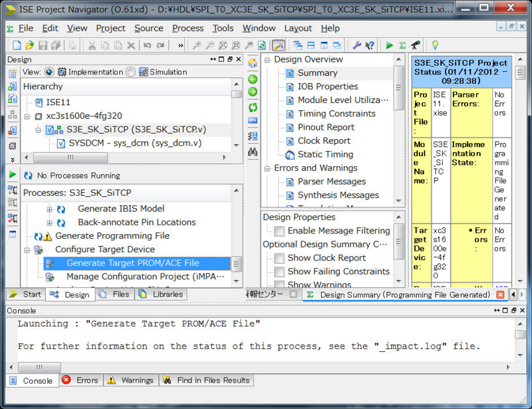Open the Clock Report
This screenshot has height=409, width=532.
[x=324, y=141]
